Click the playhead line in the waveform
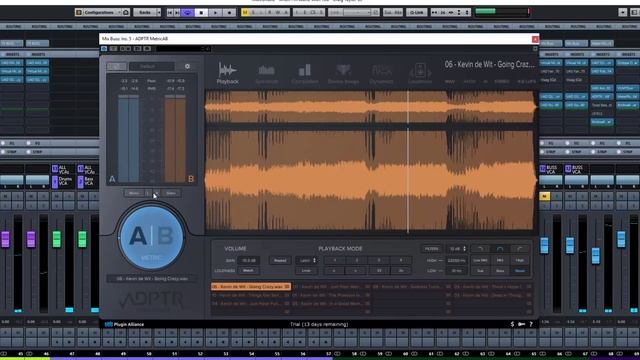640x360 pixels. click(408, 162)
